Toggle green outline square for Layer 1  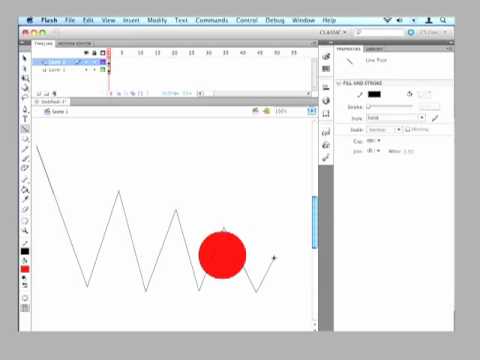[103, 70]
